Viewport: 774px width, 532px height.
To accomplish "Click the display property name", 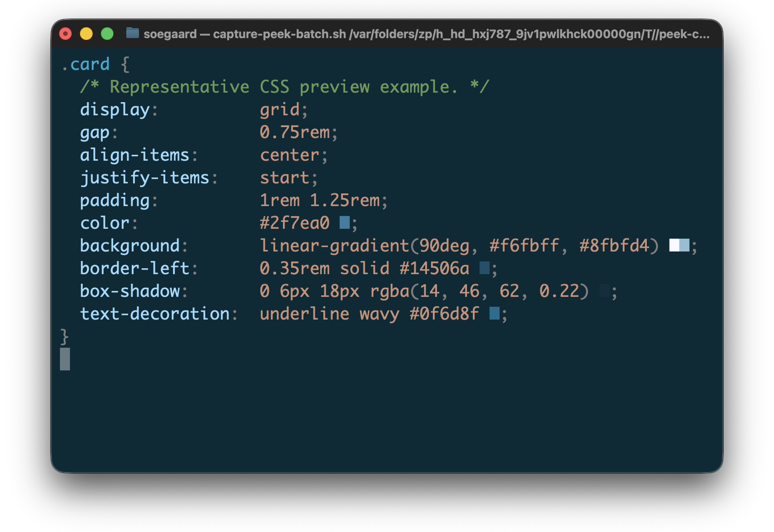I will tap(114, 109).
